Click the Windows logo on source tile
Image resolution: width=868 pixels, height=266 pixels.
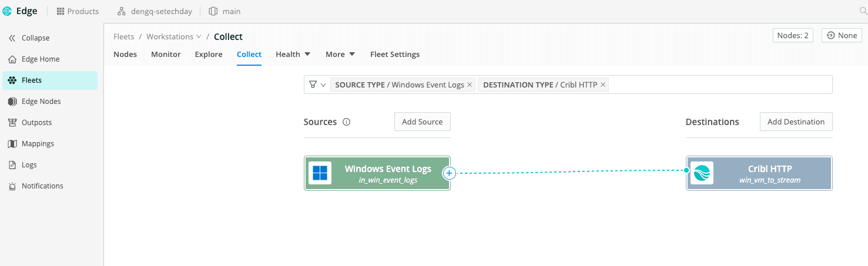click(320, 173)
